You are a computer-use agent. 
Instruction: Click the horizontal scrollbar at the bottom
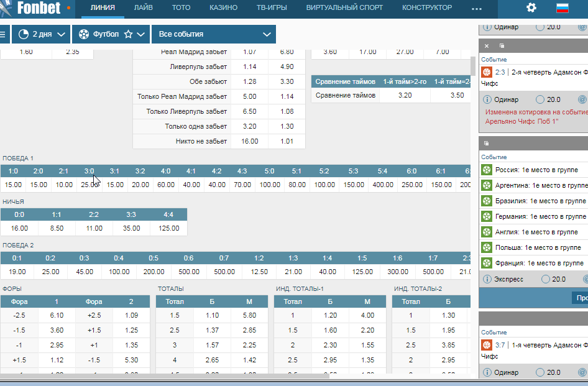[x=164, y=375]
